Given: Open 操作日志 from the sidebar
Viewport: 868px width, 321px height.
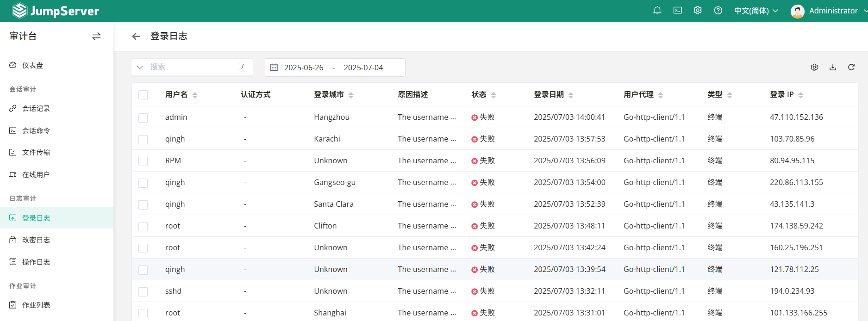Looking at the screenshot, I should (36, 262).
